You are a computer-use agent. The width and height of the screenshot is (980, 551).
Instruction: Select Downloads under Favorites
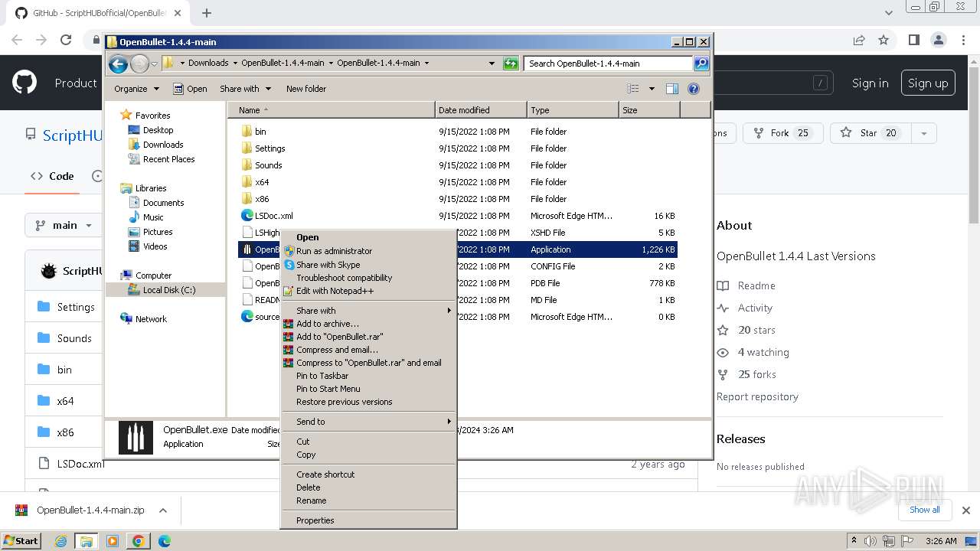tap(163, 145)
